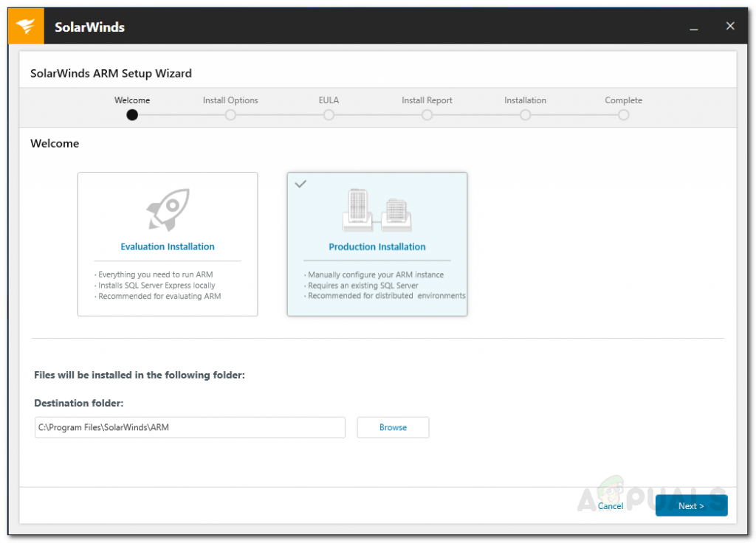Select the Evaluation Installation option card

pyautogui.click(x=167, y=243)
